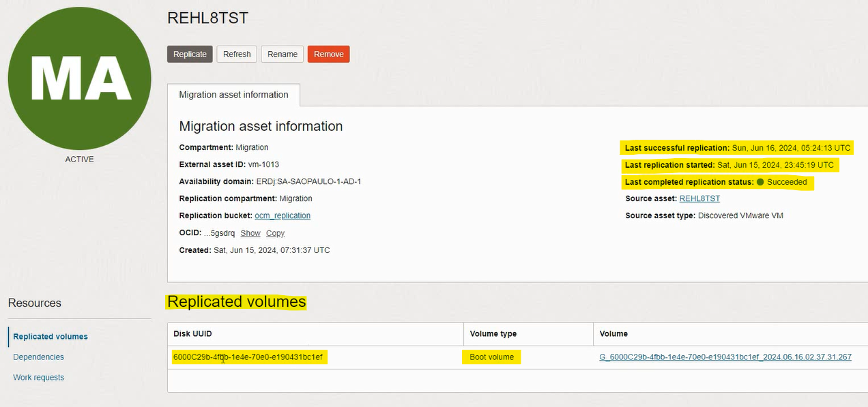
Task: Copy the OCID value
Action: tap(275, 233)
